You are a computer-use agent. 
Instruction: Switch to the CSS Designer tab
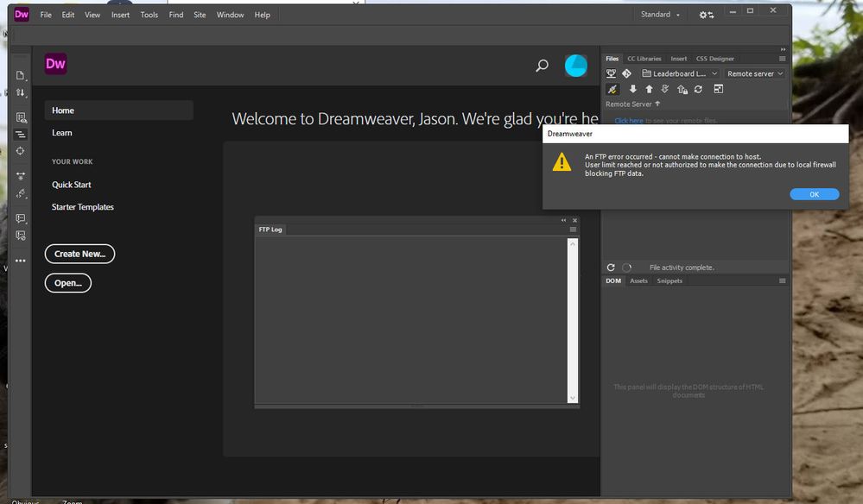point(715,59)
